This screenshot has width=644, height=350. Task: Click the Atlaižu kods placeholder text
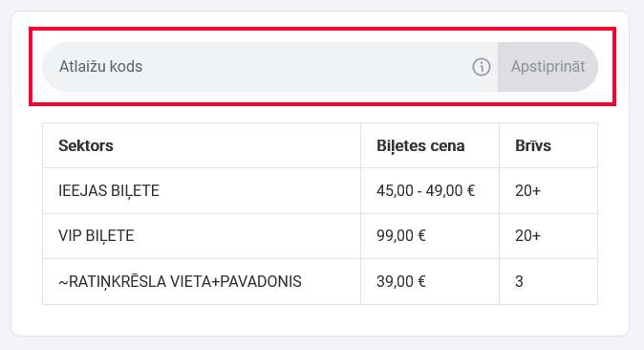[x=100, y=67]
